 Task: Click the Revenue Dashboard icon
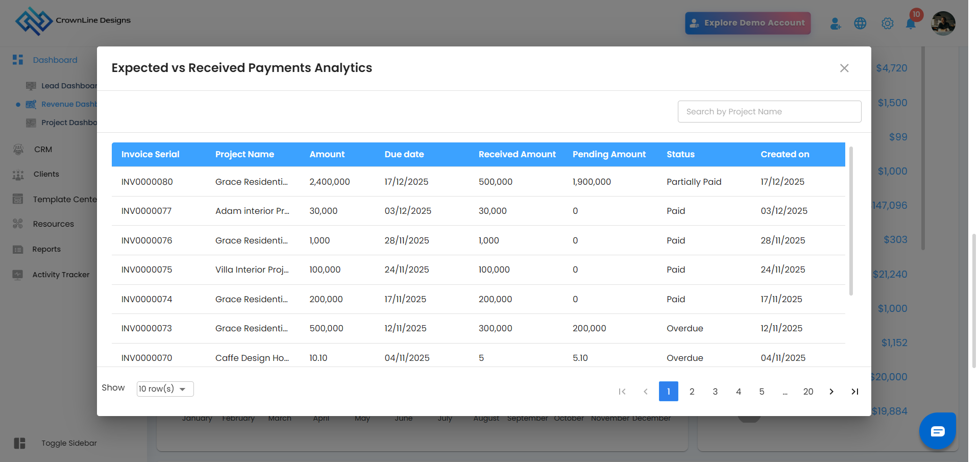pos(31,104)
